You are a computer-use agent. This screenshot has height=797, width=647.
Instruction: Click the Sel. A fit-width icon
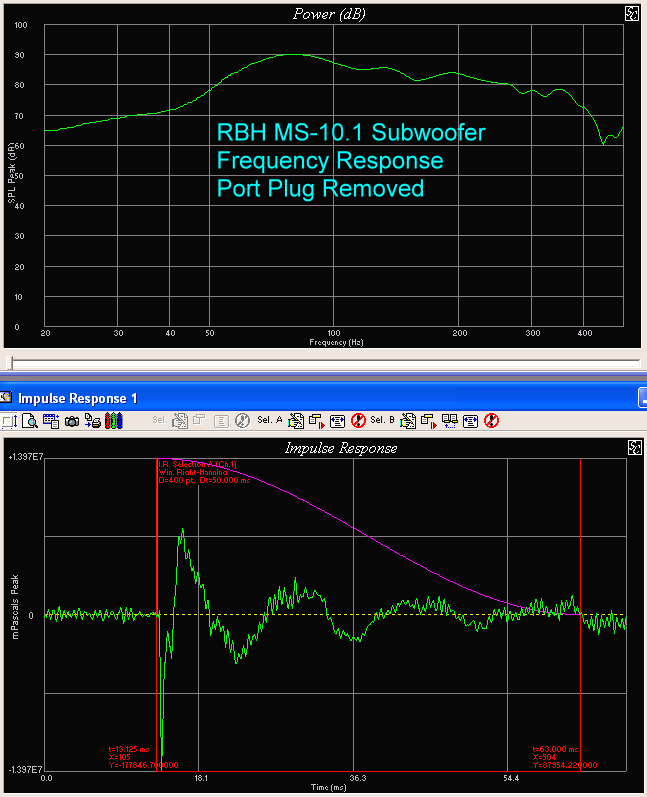pyautogui.click(x=337, y=421)
